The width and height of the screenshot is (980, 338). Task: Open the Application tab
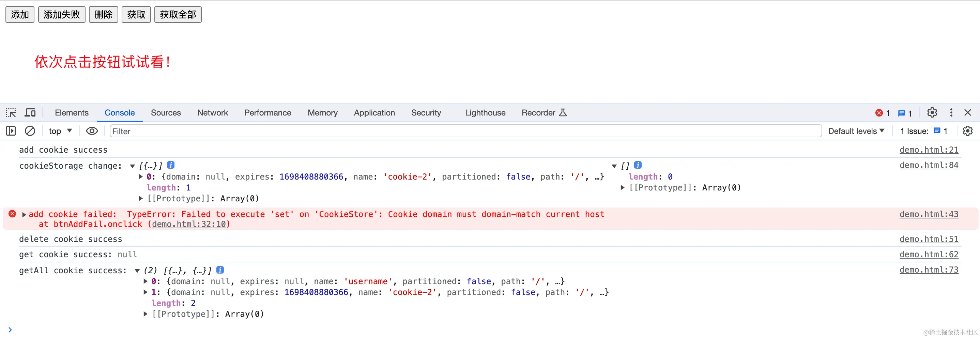coord(374,112)
